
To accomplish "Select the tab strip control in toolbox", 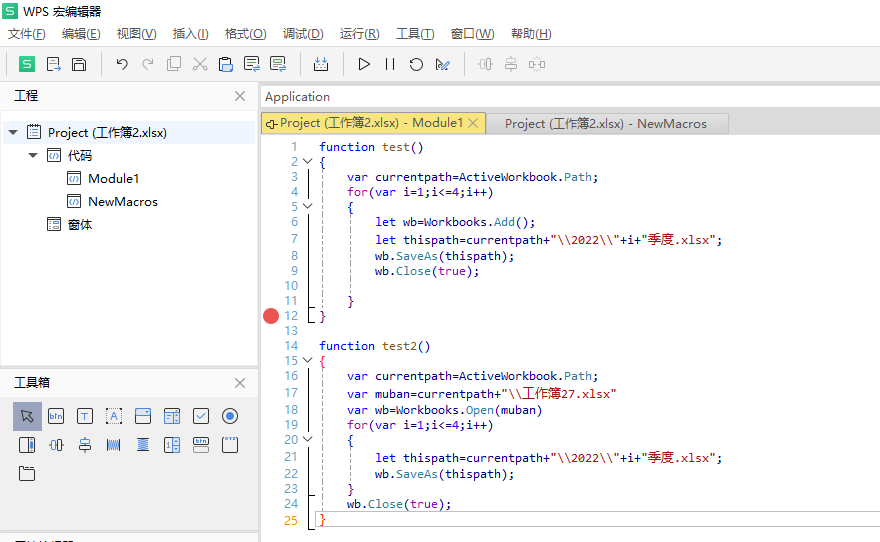I will click(27, 474).
